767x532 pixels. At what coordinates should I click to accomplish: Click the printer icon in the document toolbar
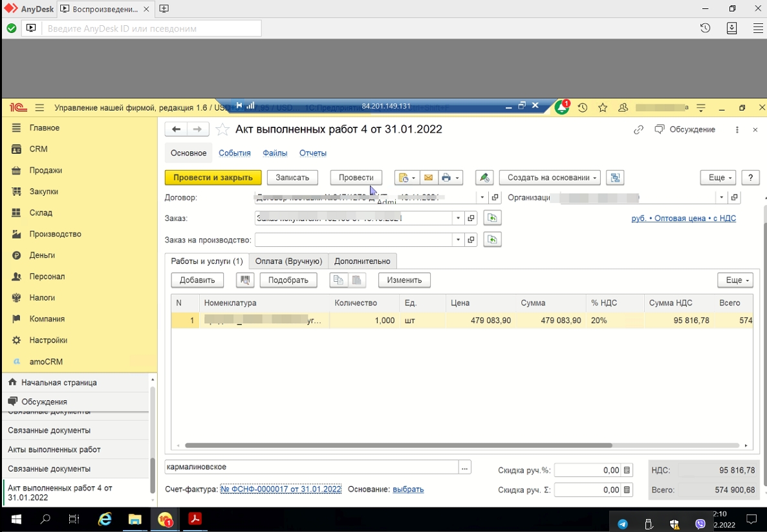pyautogui.click(x=446, y=178)
